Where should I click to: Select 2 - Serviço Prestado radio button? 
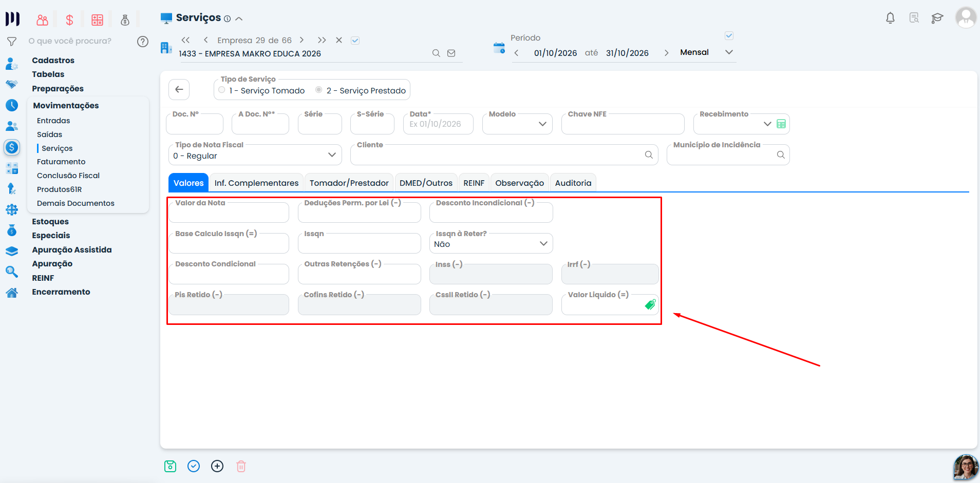tap(319, 90)
